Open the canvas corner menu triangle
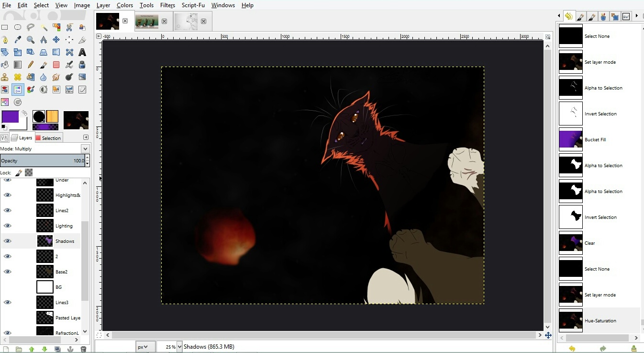The height and width of the screenshot is (353, 644). coord(99,36)
